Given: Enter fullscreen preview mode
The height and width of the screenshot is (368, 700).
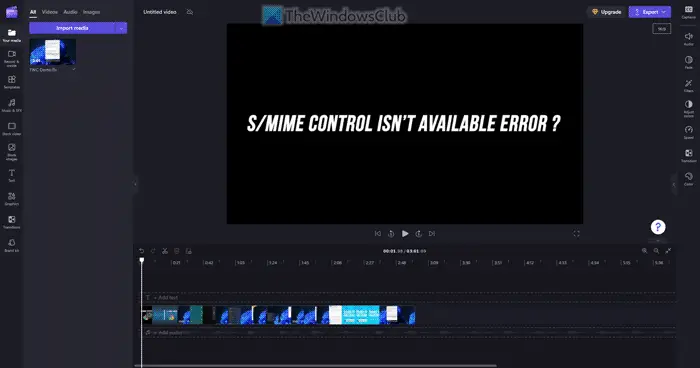Looking at the screenshot, I should click(x=576, y=234).
